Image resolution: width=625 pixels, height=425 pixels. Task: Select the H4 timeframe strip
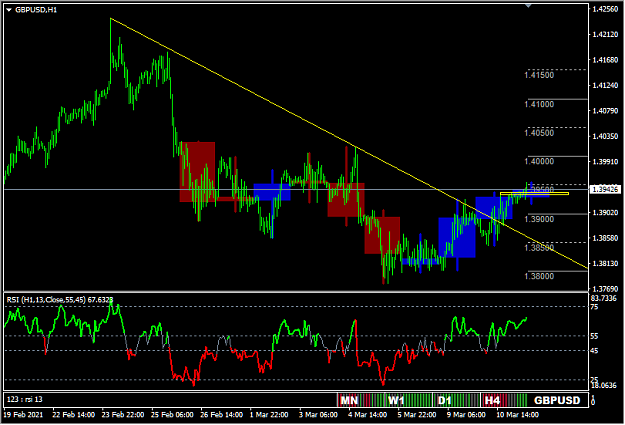[x=504, y=400]
